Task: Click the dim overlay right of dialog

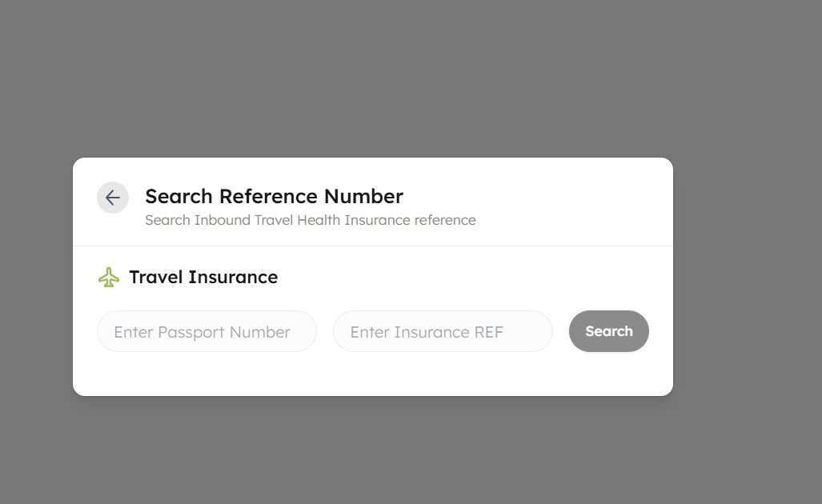Action: [748, 277]
